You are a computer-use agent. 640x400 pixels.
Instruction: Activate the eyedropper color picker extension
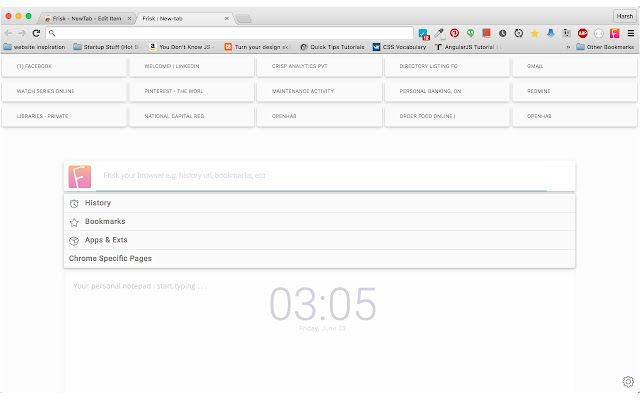(439, 33)
